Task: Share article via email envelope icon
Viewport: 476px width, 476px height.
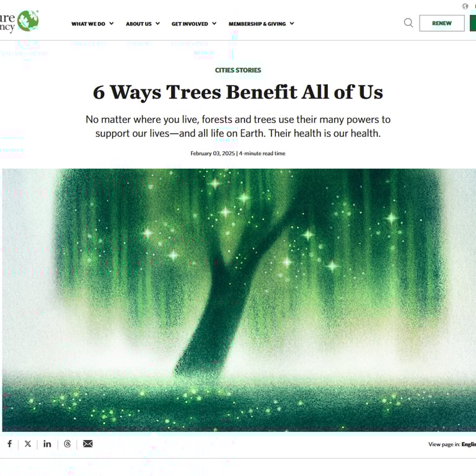Action: pyautogui.click(x=88, y=444)
